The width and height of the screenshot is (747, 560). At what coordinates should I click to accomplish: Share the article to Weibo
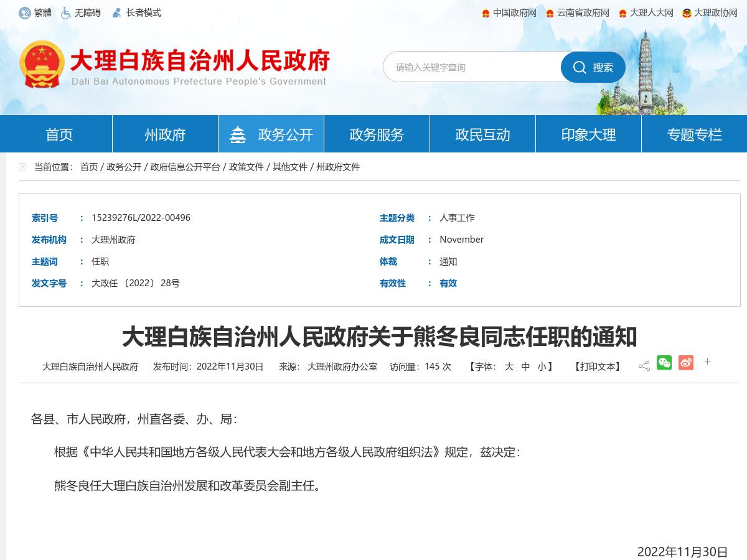pos(686,363)
